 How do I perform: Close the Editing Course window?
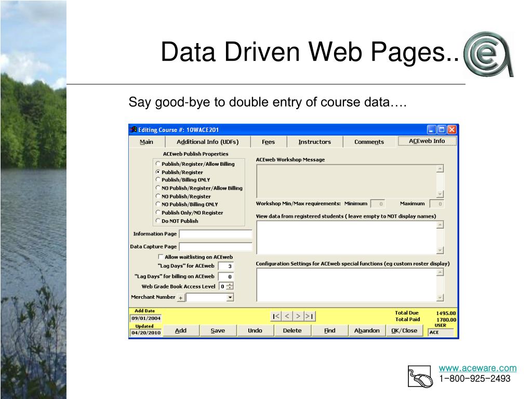tap(451, 129)
